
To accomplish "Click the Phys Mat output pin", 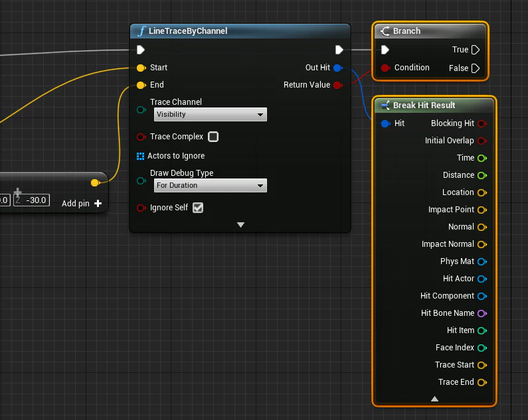I will [482, 261].
